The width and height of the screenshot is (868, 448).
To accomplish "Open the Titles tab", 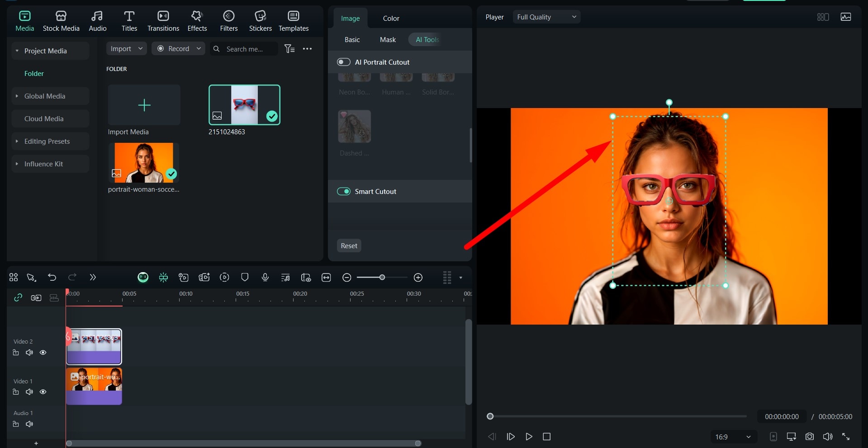I will [x=129, y=21].
